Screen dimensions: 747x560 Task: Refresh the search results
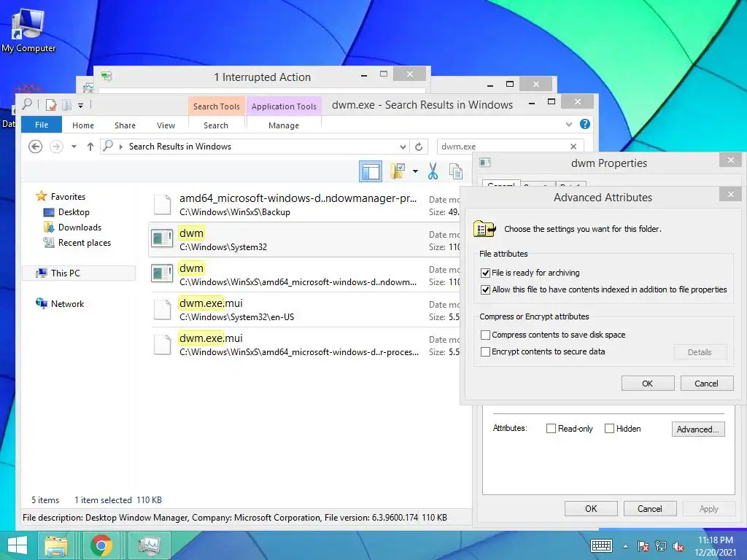[418, 147]
